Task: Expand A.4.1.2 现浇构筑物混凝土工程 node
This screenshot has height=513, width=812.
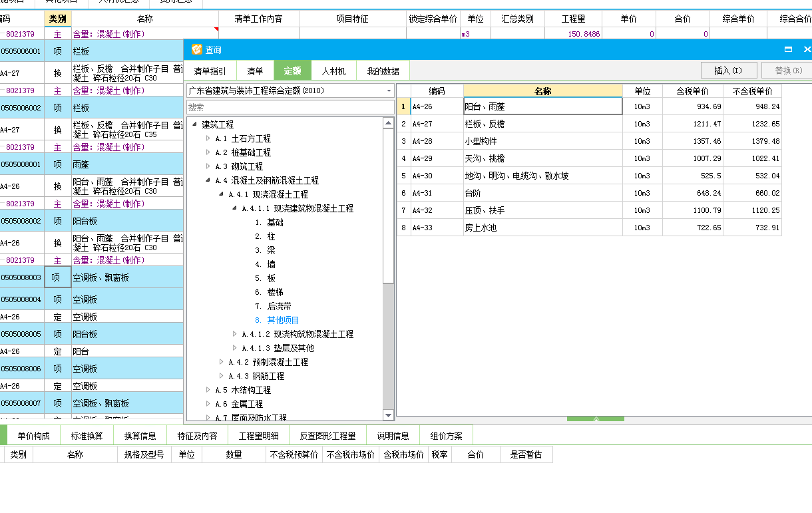Action: pos(234,334)
